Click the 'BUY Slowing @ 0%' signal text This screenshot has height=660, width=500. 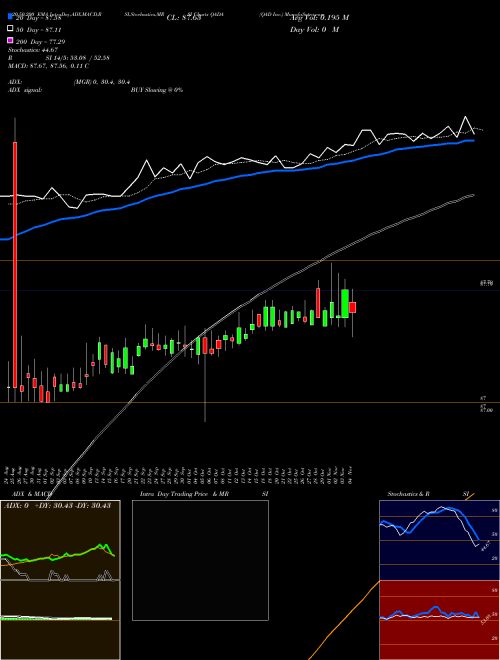tap(157, 90)
